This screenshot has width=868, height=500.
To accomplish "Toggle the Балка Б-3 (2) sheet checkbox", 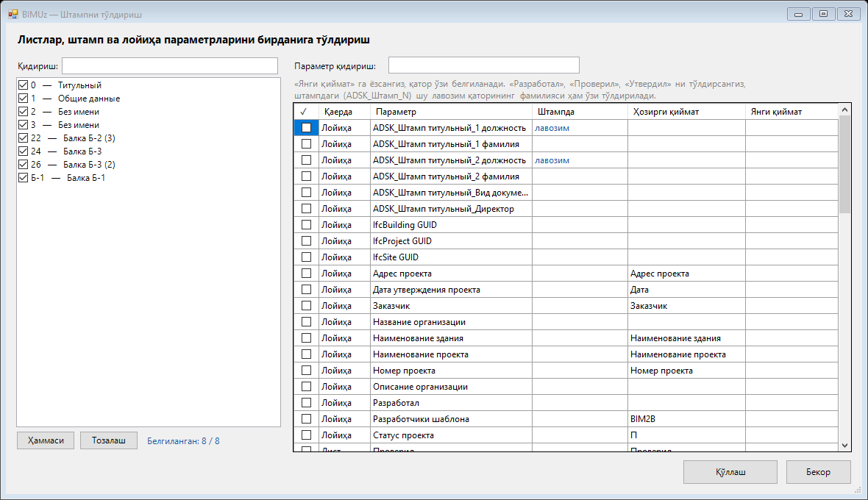I will coord(24,165).
